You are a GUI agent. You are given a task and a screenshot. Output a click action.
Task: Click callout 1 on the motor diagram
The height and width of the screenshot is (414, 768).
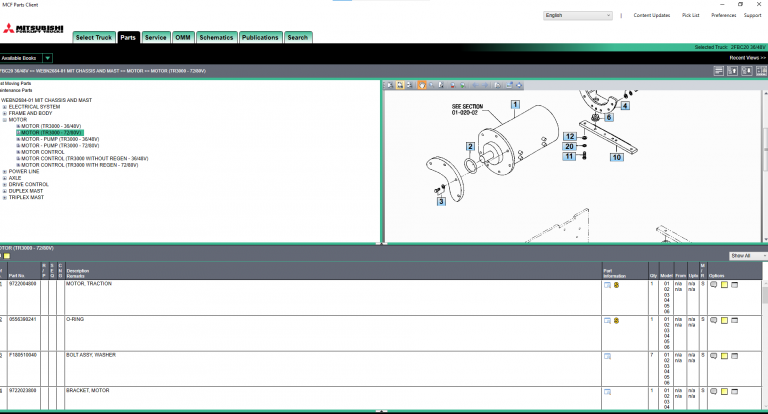click(x=515, y=104)
